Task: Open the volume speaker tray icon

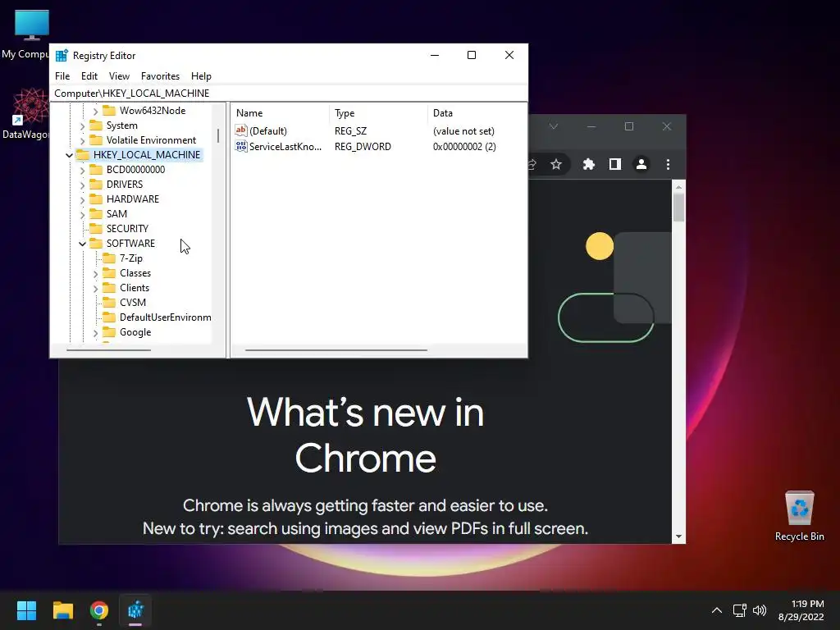Action: pyautogui.click(x=760, y=610)
